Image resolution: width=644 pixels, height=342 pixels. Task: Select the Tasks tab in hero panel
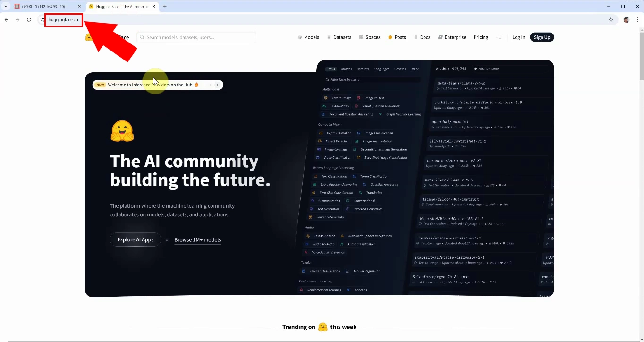pos(331,69)
